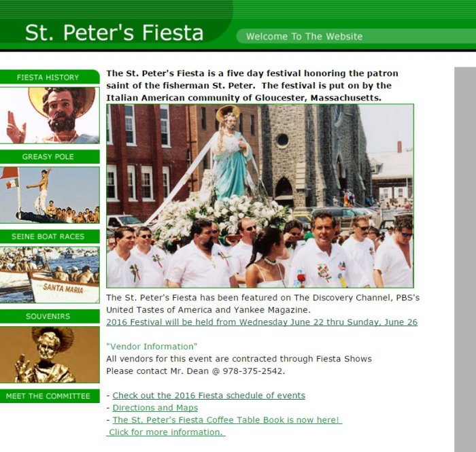This screenshot has width=476, height=452.
Task: Open the Souvenirs menu item
Action: [x=48, y=316]
